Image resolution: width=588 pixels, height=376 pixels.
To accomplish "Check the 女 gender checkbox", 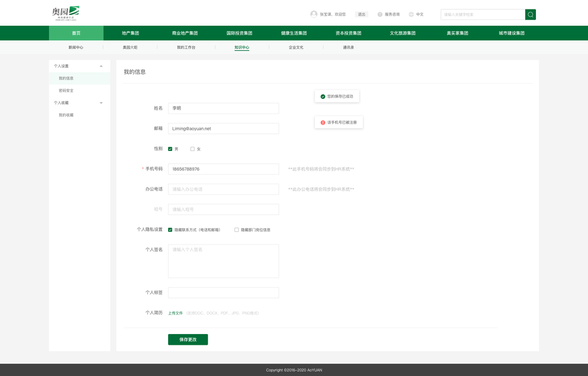I will (192, 149).
